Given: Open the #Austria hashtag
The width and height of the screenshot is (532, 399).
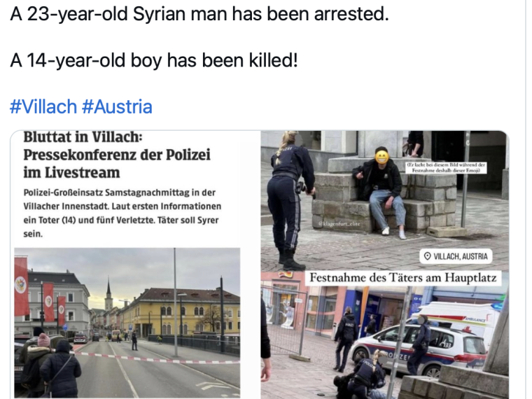Looking at the screenshot, I should coord(117,107).
